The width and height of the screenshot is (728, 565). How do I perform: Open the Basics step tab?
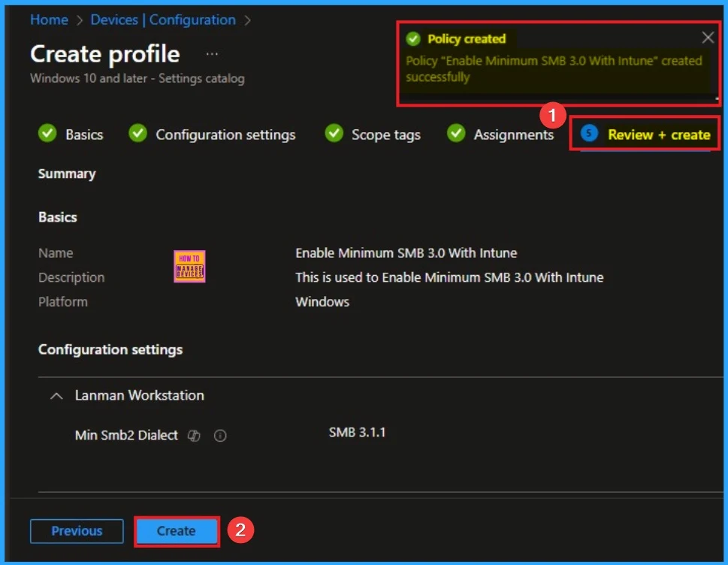(x=84, y=134)
